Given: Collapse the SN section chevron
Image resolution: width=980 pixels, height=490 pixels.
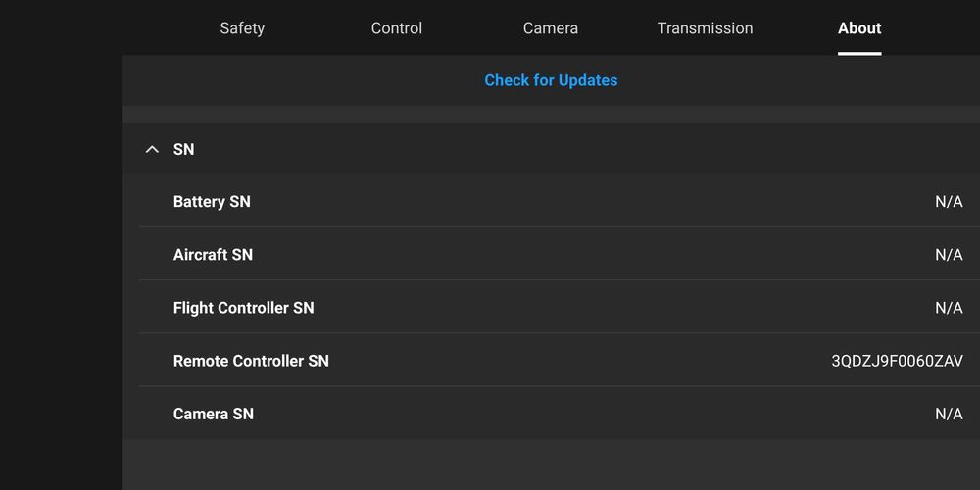Looking at the screenshot, I should 152,149.
